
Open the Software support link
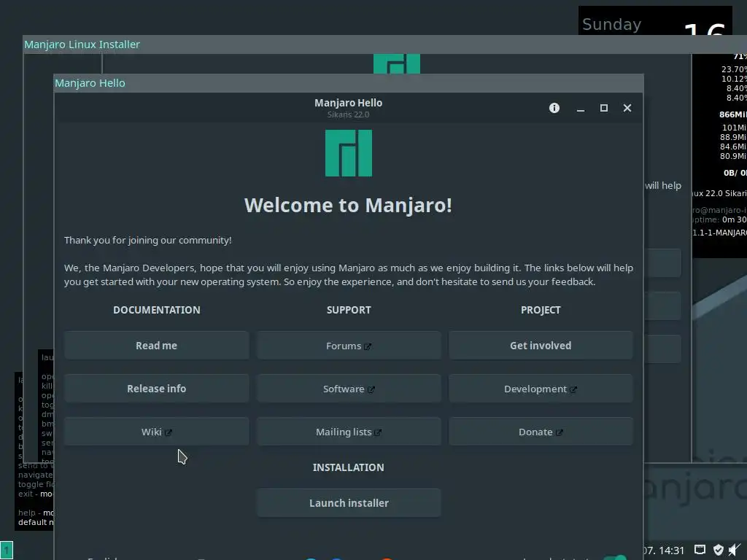tap(349, 389)
